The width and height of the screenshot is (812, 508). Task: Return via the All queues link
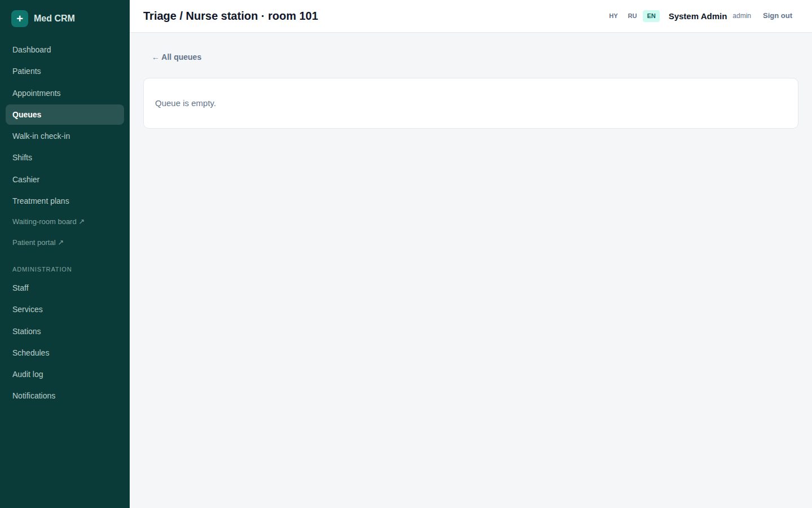click(x=176, y=57)
